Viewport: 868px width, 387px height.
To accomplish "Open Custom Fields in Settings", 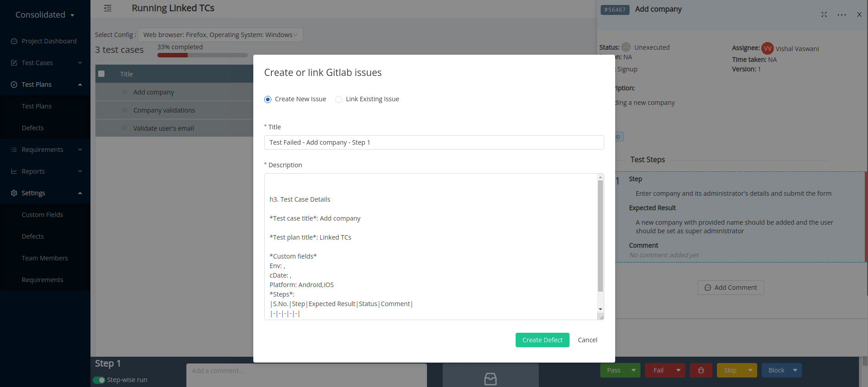I will (42, 215).
